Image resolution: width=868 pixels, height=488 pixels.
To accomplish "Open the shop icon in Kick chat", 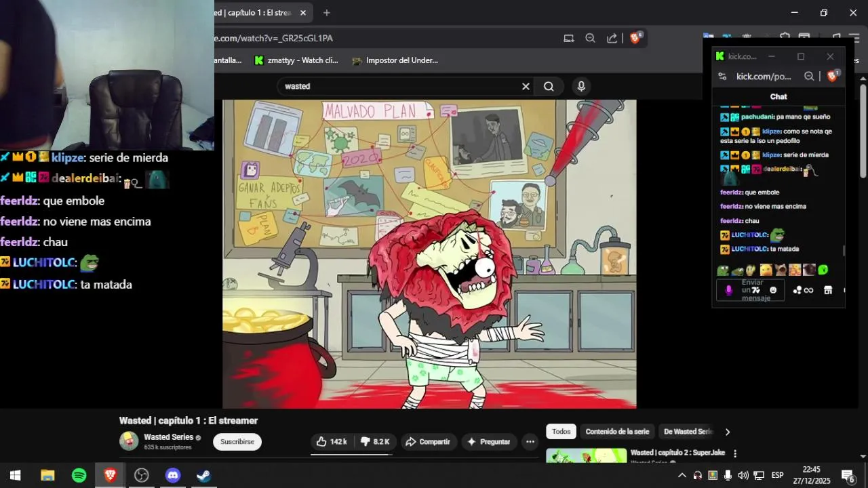I will tap(828, 290).
